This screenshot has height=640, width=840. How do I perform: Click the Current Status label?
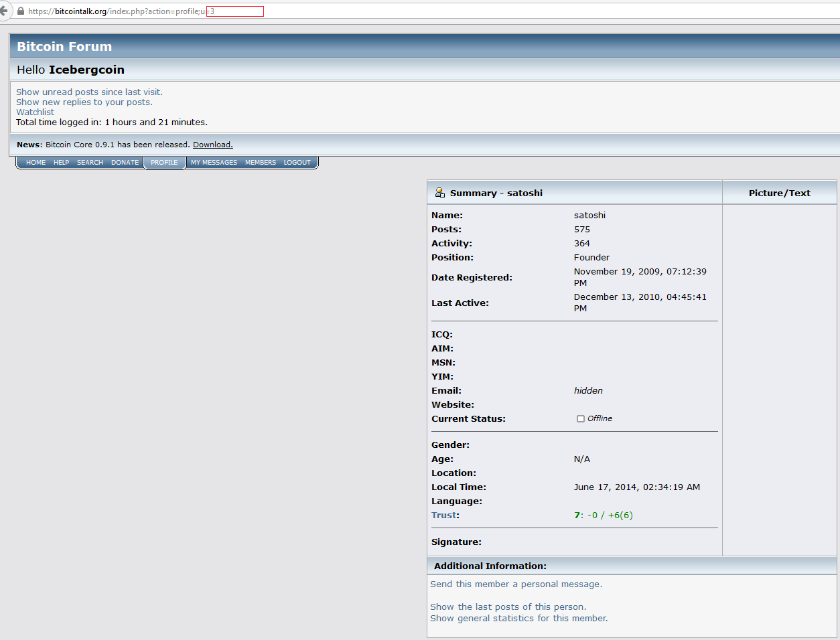469,419
